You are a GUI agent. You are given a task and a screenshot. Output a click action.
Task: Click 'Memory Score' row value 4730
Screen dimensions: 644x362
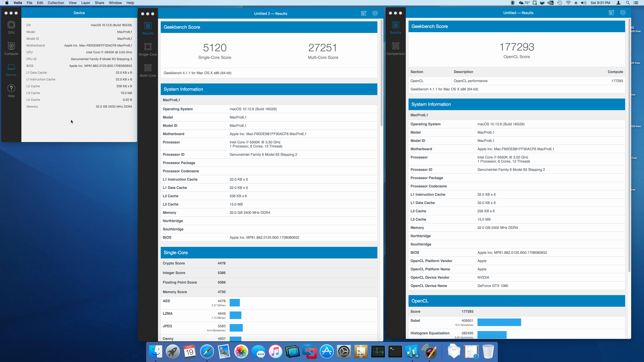pyautogui.click(x=221, y=292)
